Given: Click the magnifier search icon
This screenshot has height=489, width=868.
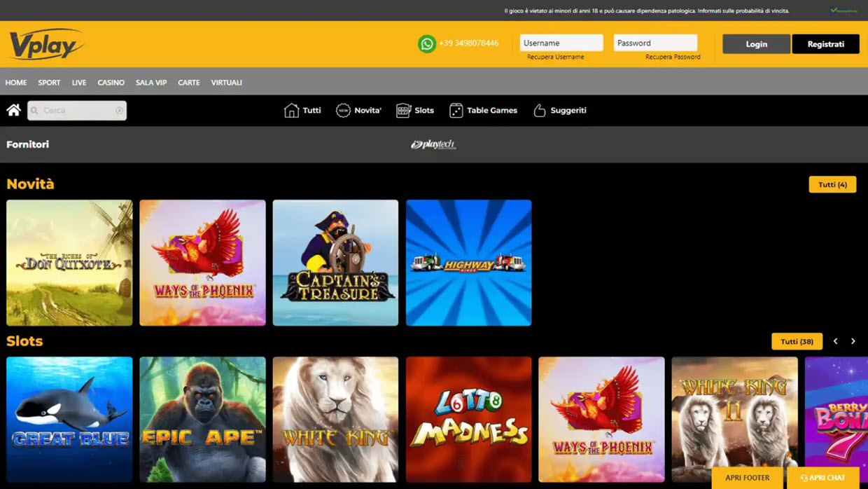Looking at the screenshot, I should coord(34,111).
